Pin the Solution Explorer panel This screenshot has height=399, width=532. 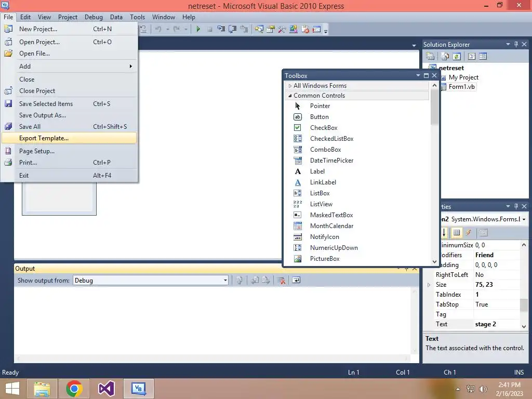pos(516,45)
